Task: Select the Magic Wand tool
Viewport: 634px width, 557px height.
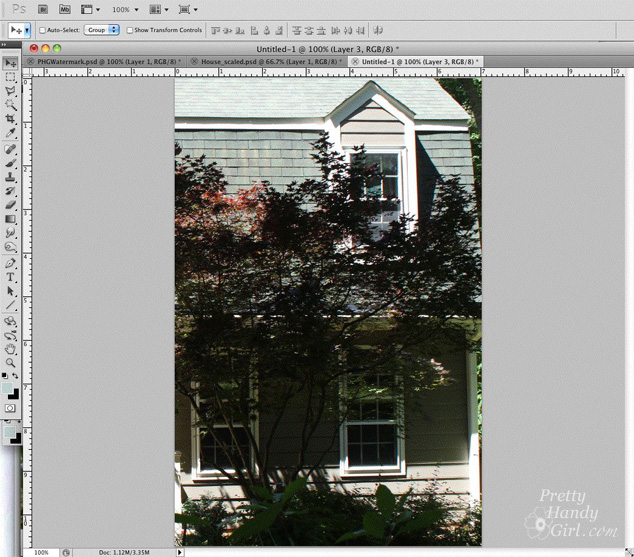Action: coord(10,105)
